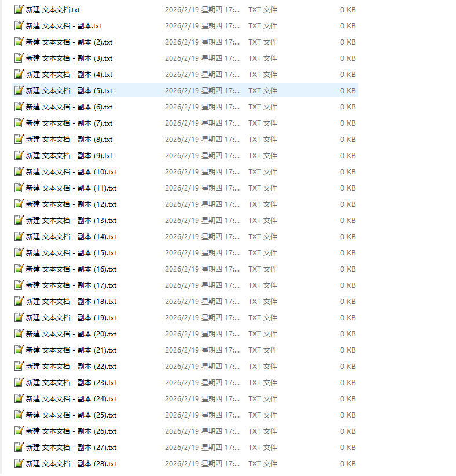Click icon of 副本 (15).txt file
The height and width of the screenshot is (476, 456).
click(19, 252)
